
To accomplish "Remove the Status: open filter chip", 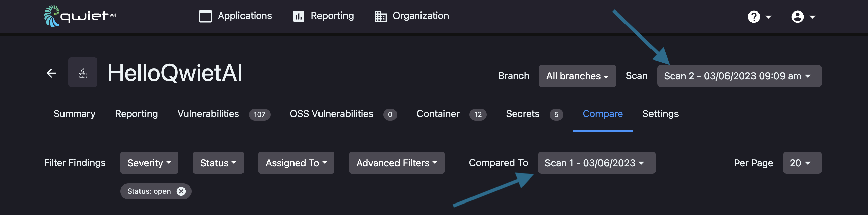I will point(181,191).
